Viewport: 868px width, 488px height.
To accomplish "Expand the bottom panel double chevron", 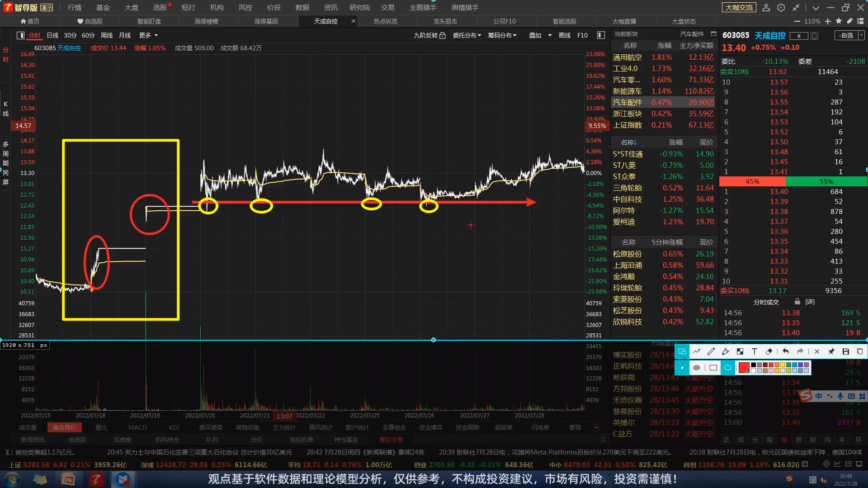I will (x=603, y=440).
